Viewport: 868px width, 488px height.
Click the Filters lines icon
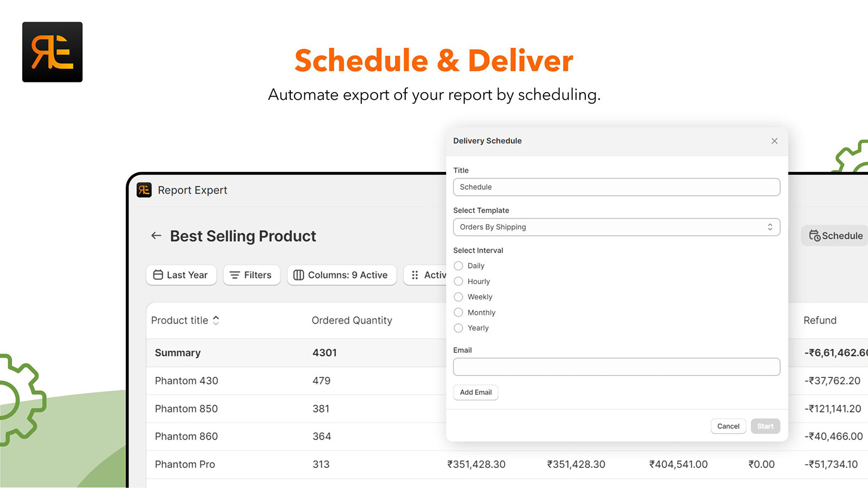(x=235, y=275)
